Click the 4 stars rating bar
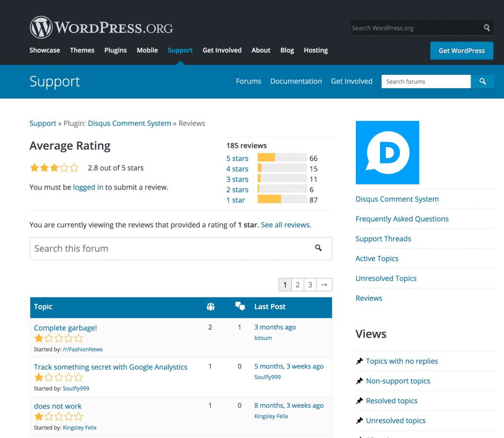Screen dimensions: 504x438 (282, 168)
